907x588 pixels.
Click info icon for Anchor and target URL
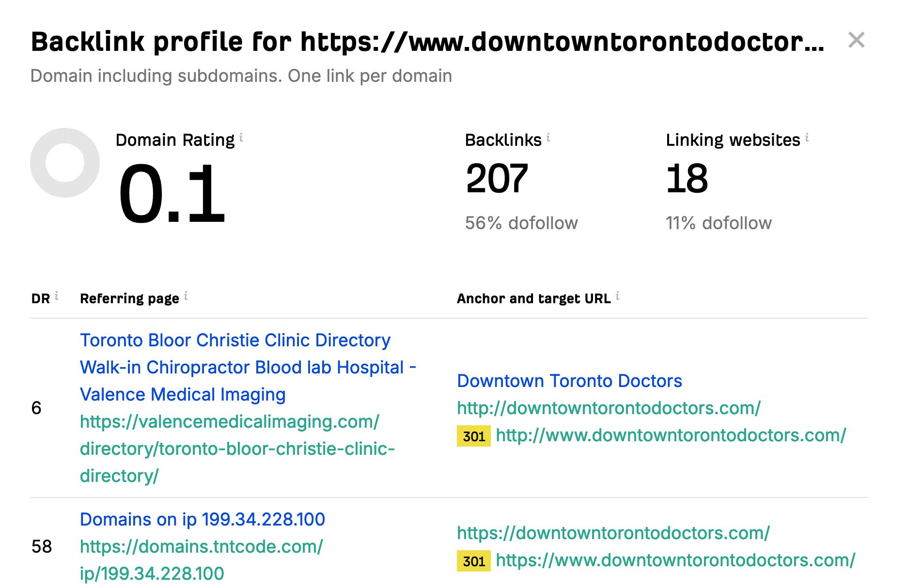click(x=617, y=296)
